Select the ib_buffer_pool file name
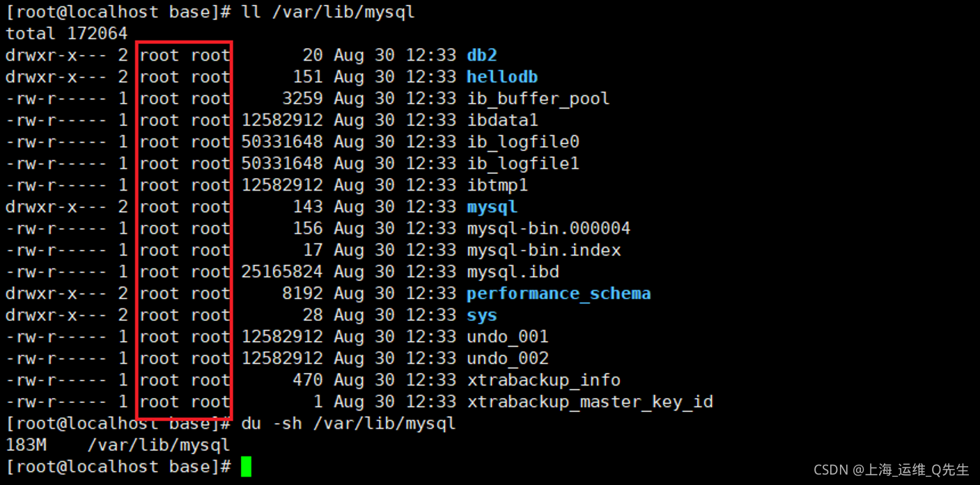Screen dimensions: 980x485 pos(538,99)
